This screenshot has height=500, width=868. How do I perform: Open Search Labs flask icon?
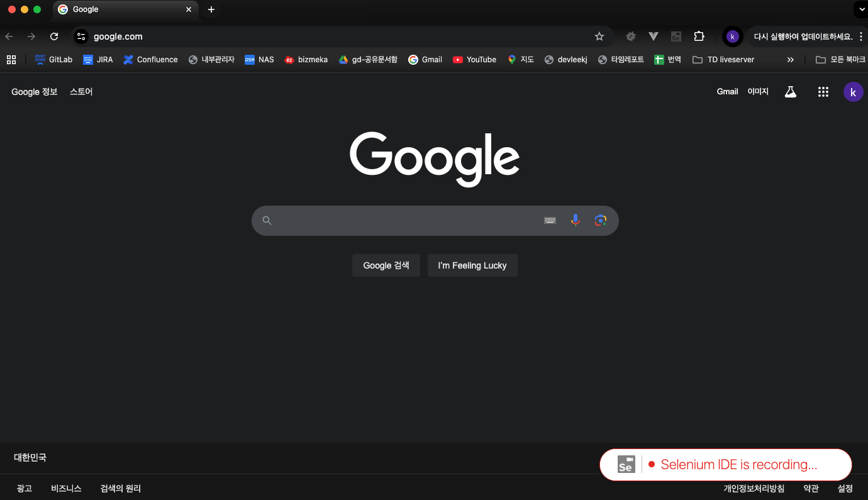pyautogui.click(x=791, y=92)
